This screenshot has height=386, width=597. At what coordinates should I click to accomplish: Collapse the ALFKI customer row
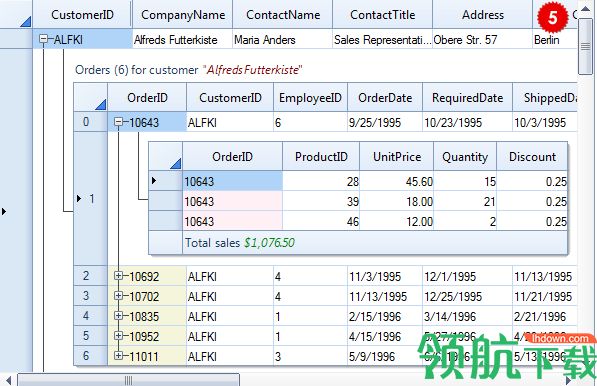tap(43, 39)
